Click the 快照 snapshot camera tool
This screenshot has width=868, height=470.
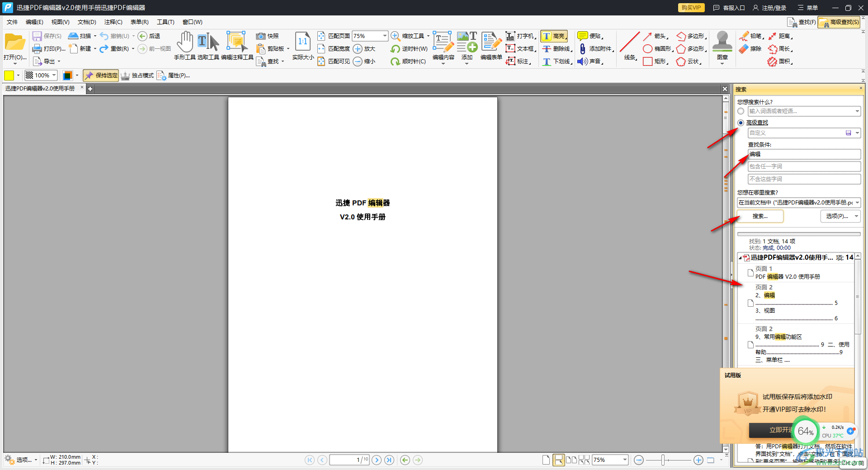(x=267, y=36)
